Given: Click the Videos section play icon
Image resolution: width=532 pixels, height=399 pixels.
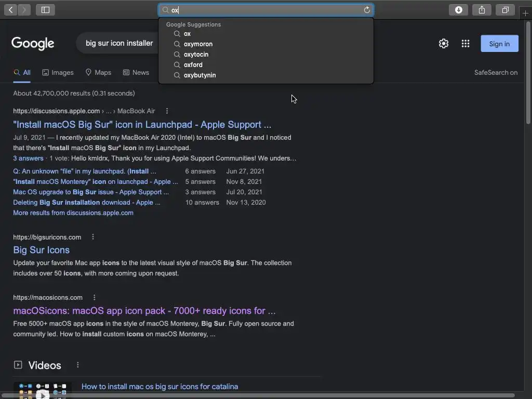Looking at the screenshot, I should pyautogui.click(x=18, y=365).
